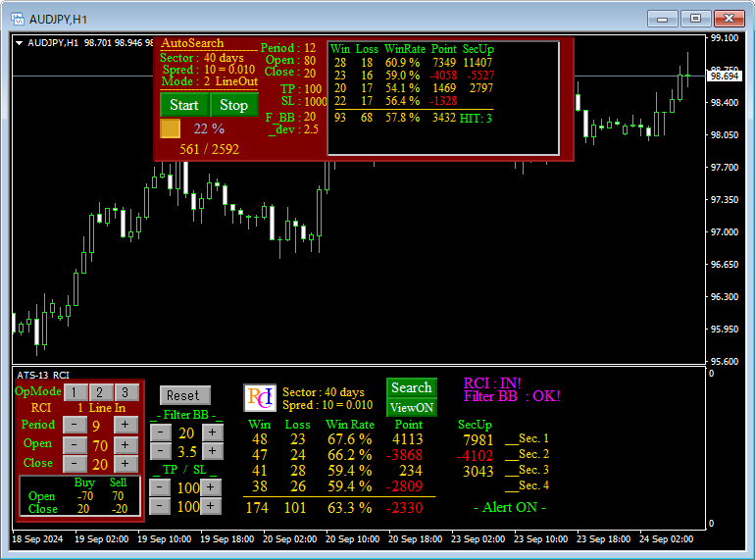The height and width of the screenshot is (560, 755).
Task: Increase the SL value
Action: click(211, 506)
